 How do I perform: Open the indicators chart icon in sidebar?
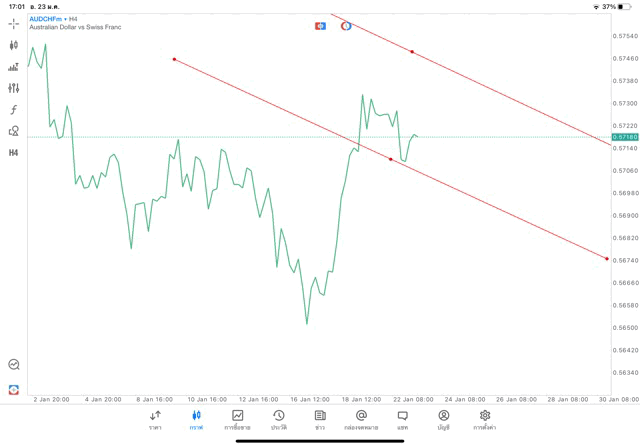click(13, 67)
